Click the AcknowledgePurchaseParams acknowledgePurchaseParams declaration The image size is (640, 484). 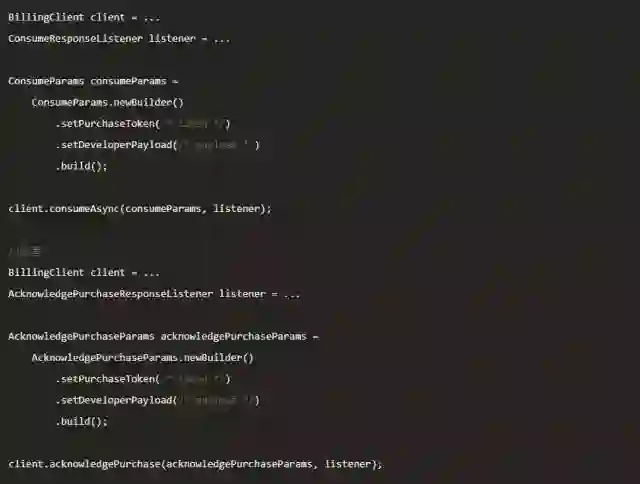tap(163, 336)
